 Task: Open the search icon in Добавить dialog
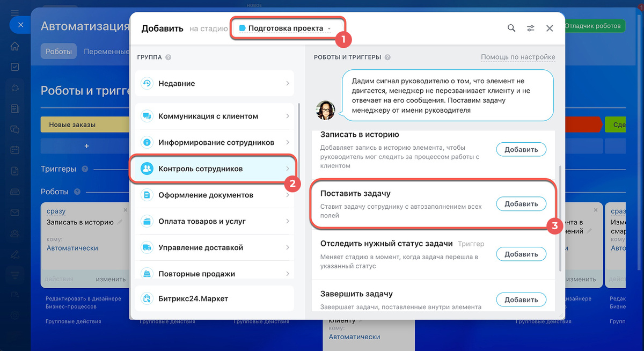(x=511, y=28)
